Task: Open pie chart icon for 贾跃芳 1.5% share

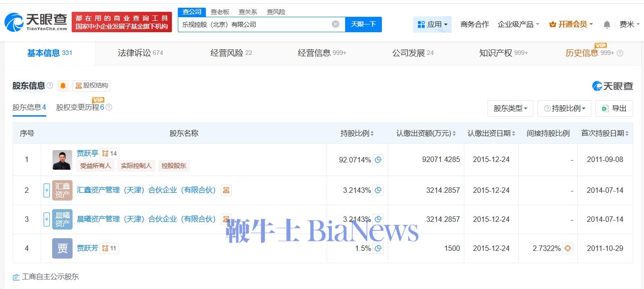Action: (x=378, y=248)
